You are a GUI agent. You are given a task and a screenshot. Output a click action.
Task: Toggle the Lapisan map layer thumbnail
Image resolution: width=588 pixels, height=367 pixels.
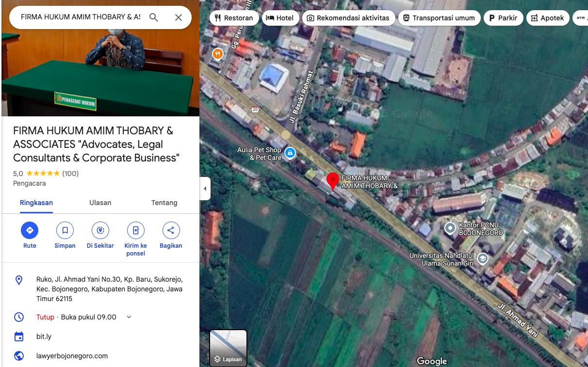pos(228,348)
